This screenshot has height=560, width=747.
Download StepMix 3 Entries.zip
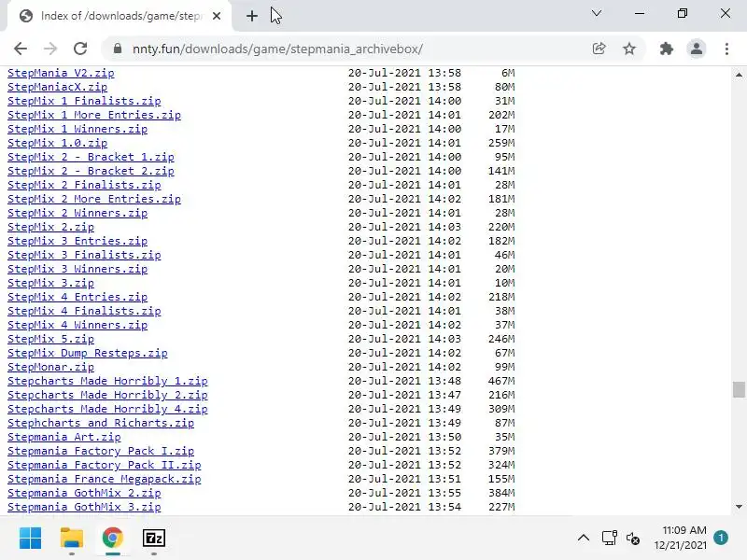click(x=78, y=241)
